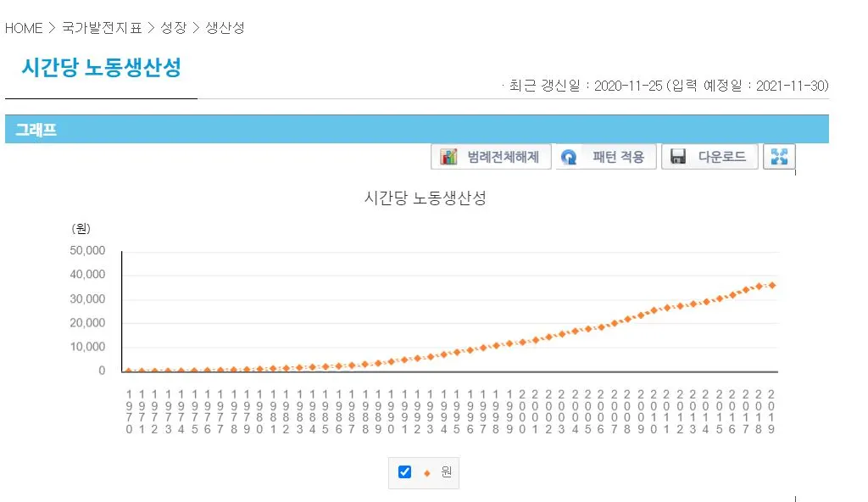Select the last orange data point for 2019
The image size is (868, 502).
(x=772, y=286)
